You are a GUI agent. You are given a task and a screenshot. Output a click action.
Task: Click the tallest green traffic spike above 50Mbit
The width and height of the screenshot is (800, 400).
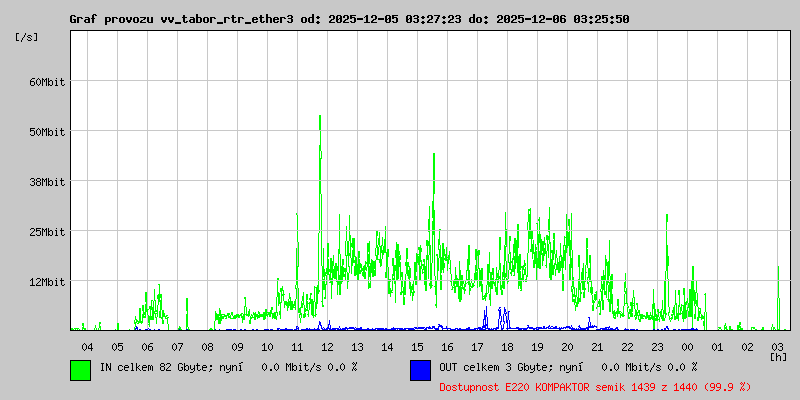(320, 120)
